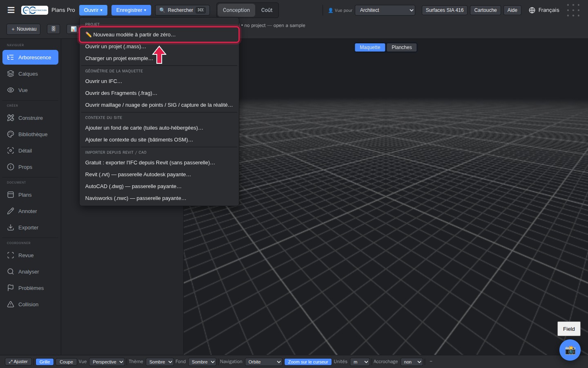
Task: Open the Détail panel
Action: [x=30, y=151]
